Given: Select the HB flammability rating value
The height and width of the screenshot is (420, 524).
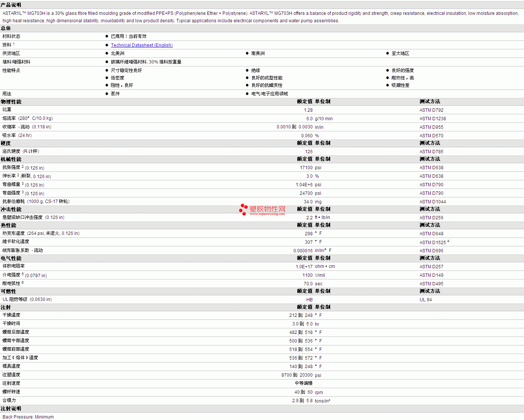Looking at the screenshot, I should tap(309, 300).
